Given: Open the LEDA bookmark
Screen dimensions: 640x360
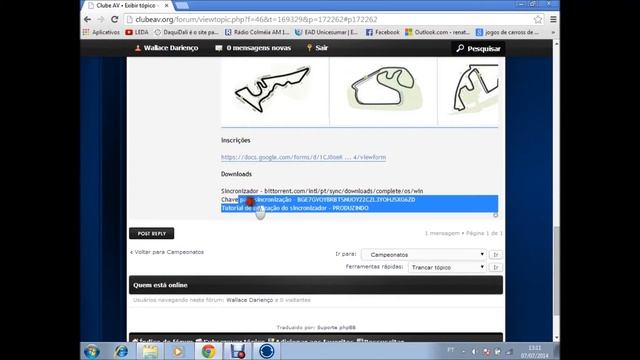Looking at the screenshot, I should coord(137,32).
